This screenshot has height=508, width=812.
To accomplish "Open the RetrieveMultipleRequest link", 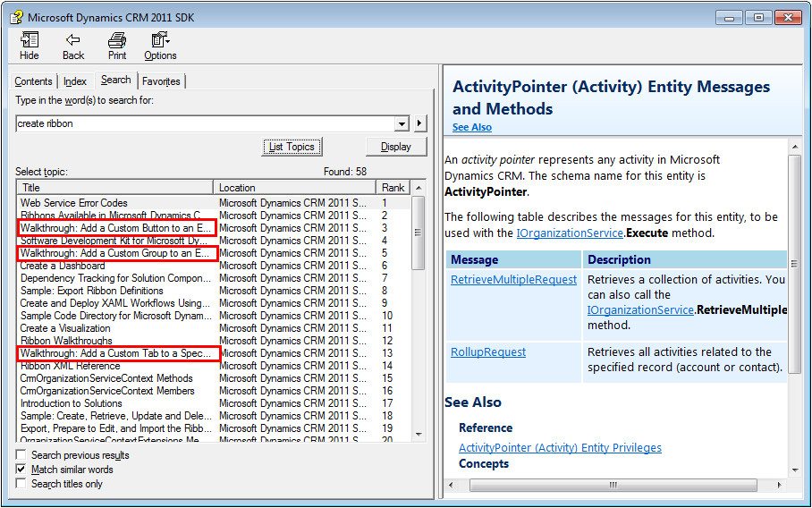I will tap(513, 280).
